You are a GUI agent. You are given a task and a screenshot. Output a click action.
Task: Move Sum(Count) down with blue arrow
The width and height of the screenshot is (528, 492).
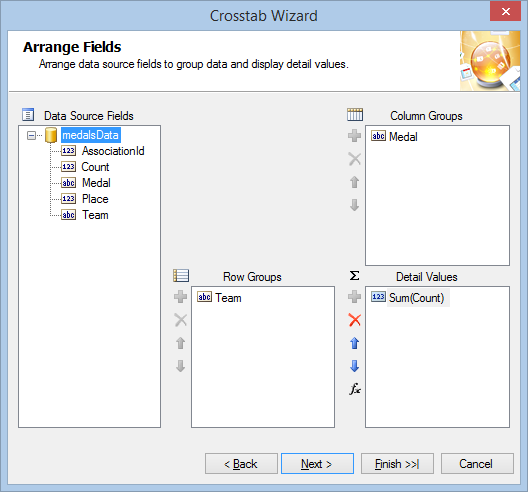[355, 366]
